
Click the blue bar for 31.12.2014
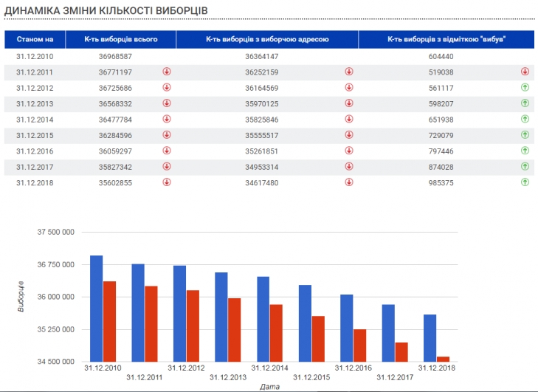pyautogui.click(x=263, y=319)
